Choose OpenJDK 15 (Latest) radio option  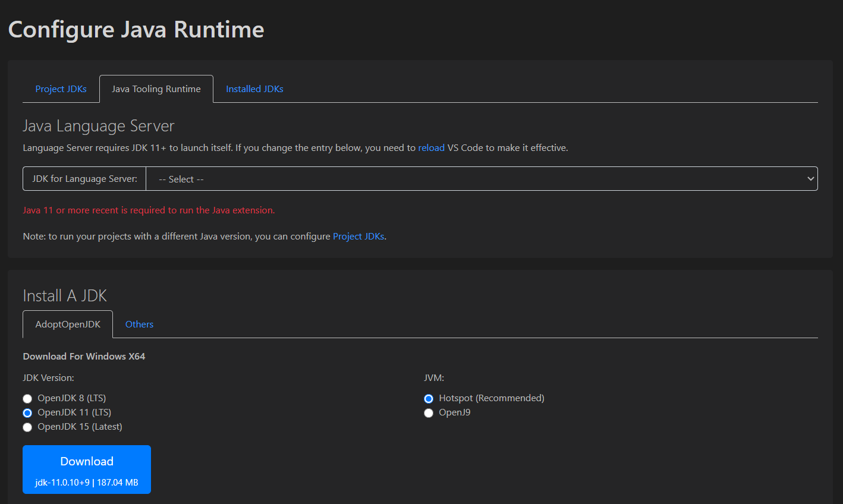point(27,427)
